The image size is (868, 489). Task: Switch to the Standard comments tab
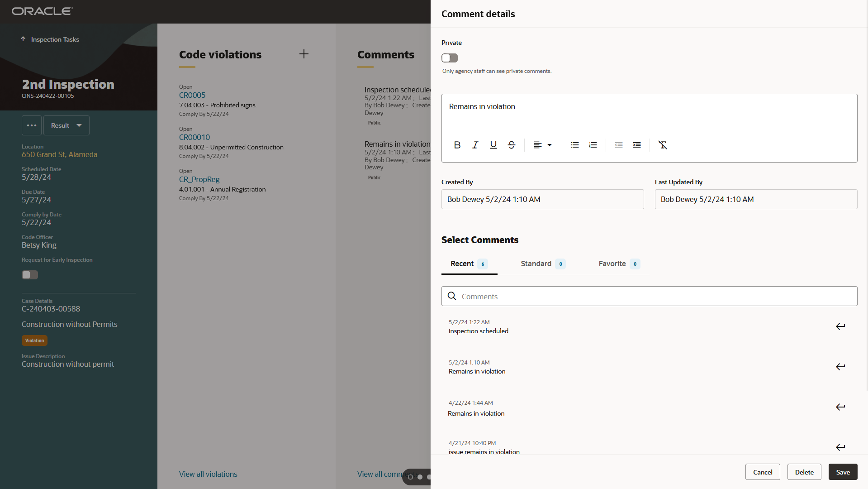(x=536, y=264)
